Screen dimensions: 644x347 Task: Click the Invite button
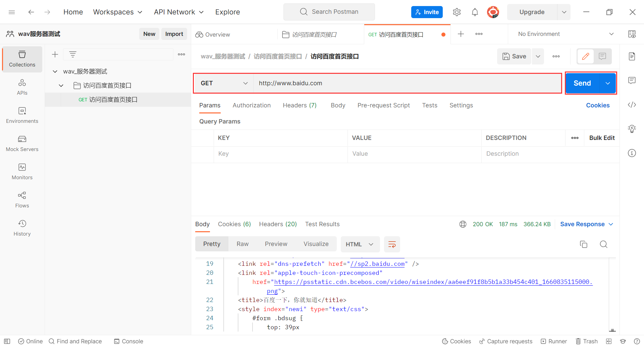[x=427, y=12]
